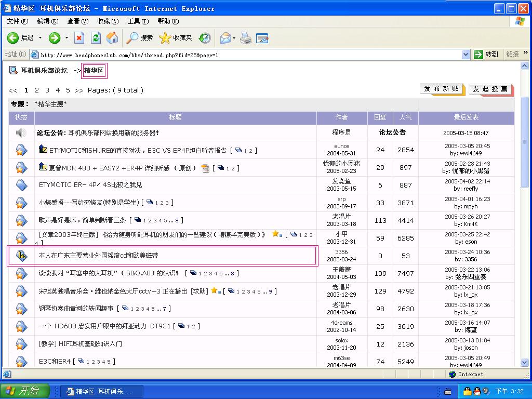Click the green Go (转到) arrow button
This screenshot has height=399, width=532.
pos(478,54)
